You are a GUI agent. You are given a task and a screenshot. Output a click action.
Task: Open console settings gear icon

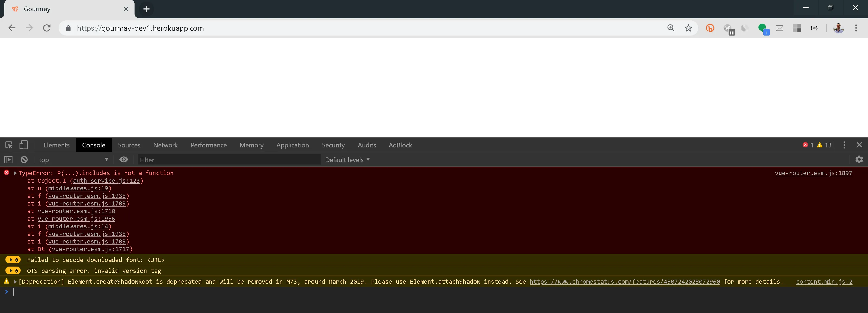859,160
